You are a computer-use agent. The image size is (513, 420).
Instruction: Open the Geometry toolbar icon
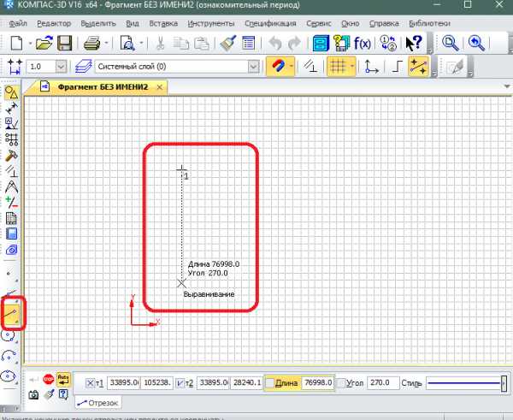(11, 93)
